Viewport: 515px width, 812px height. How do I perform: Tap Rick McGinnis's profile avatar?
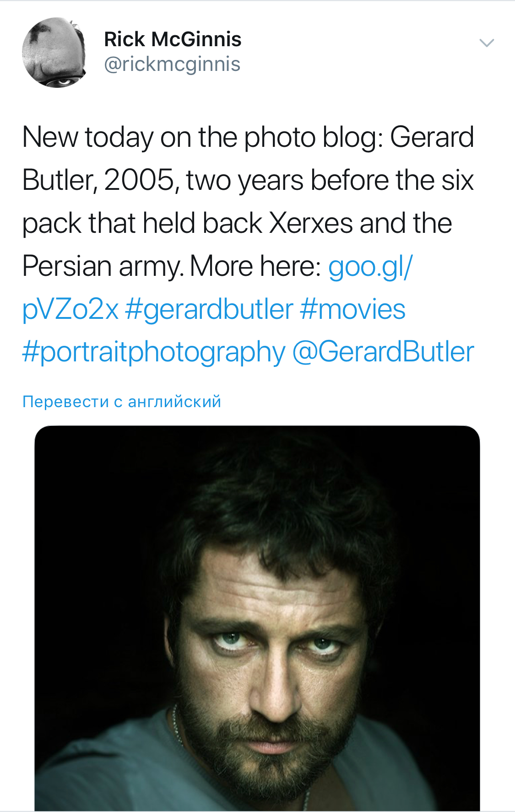pos(54,53)
